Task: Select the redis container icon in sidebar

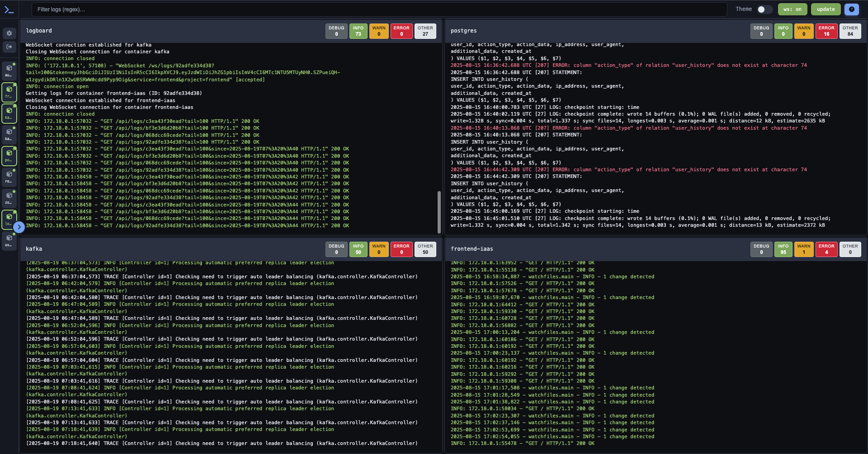Action: [9, 177]
